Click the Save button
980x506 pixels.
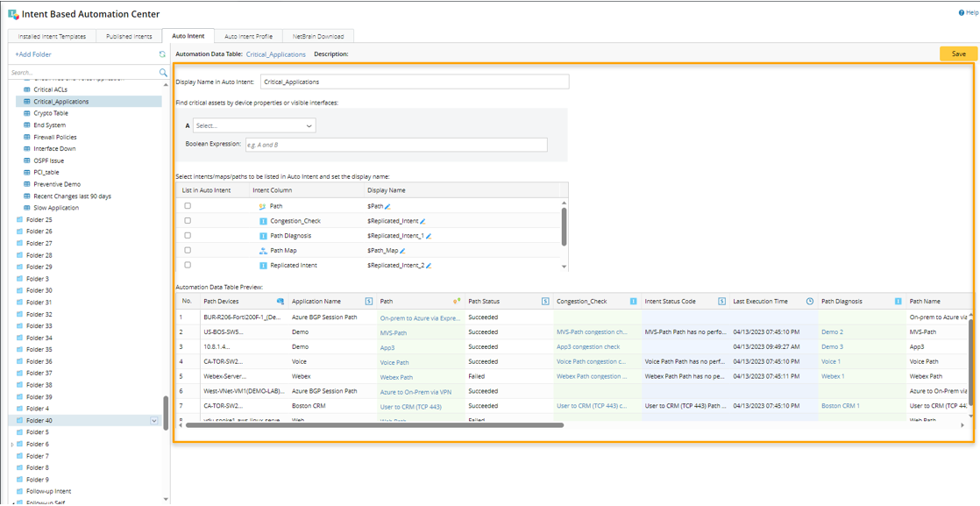[x=958, y=53]
